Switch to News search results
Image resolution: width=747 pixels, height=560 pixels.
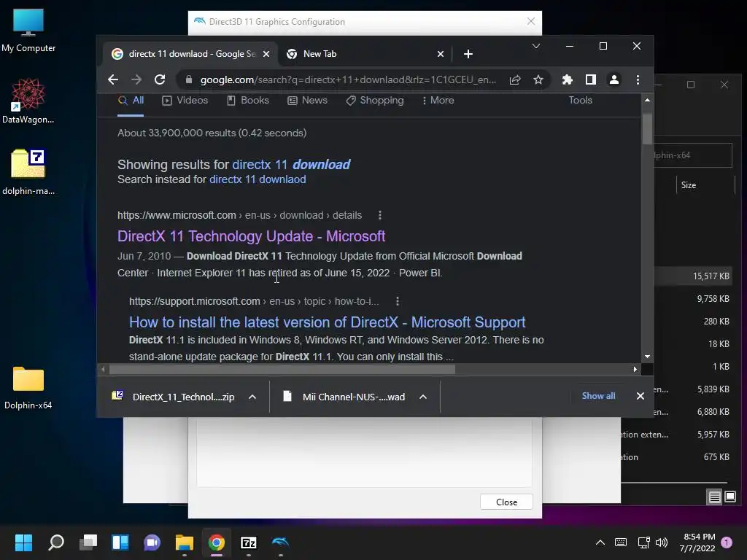(308, 101)
